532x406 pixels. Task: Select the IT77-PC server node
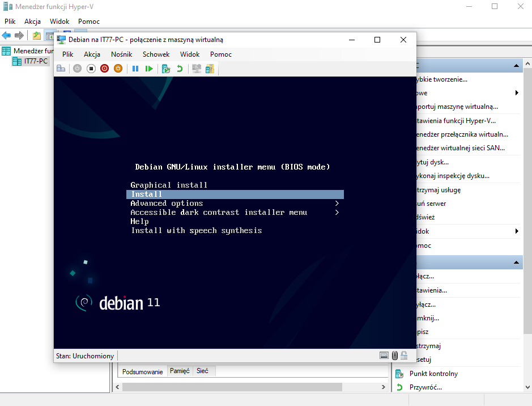tap(36, 61)
